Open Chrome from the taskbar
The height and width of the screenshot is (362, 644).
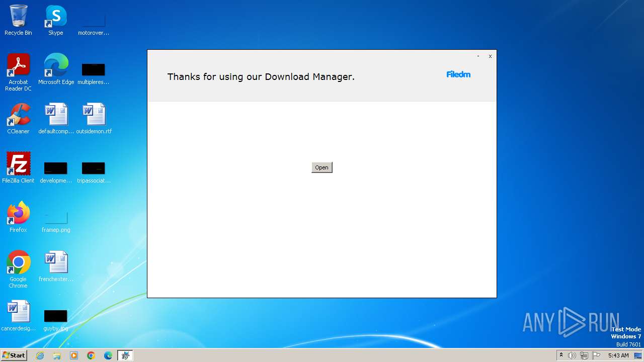pyautogui.click(x=91, y=355)
